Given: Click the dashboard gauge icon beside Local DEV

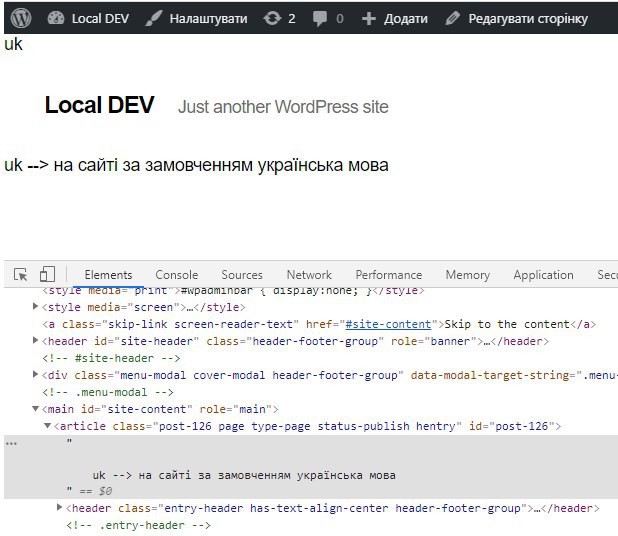Looking at the screenshot, I should (x=56, y=18).
